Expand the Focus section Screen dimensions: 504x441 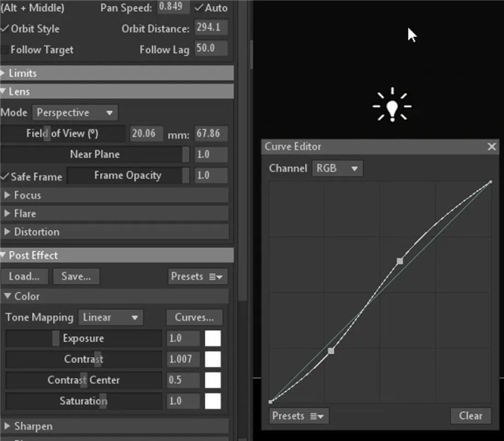[27, 195]
